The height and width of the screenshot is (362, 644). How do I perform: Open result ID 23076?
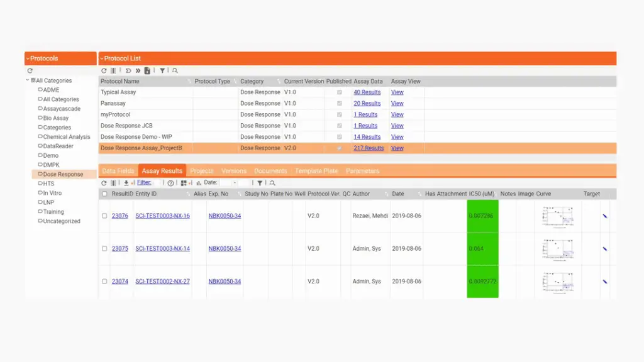click(x=120, y=216)
